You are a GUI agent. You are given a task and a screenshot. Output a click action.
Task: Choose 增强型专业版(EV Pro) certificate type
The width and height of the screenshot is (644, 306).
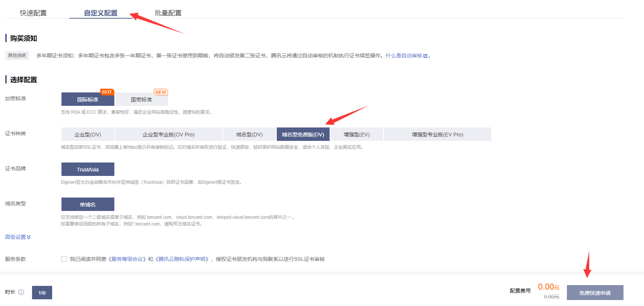pyautogui.click(x=438, y=134)
